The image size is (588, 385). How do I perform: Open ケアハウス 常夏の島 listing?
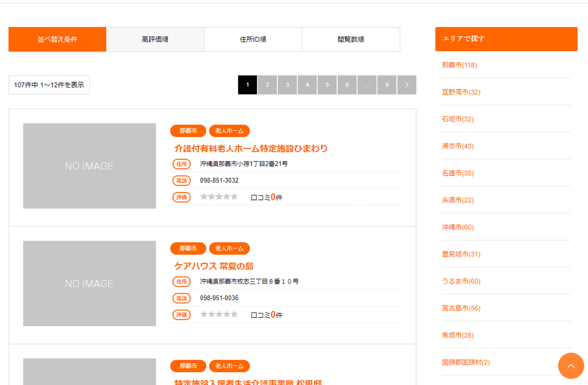(x=214, y=266)
